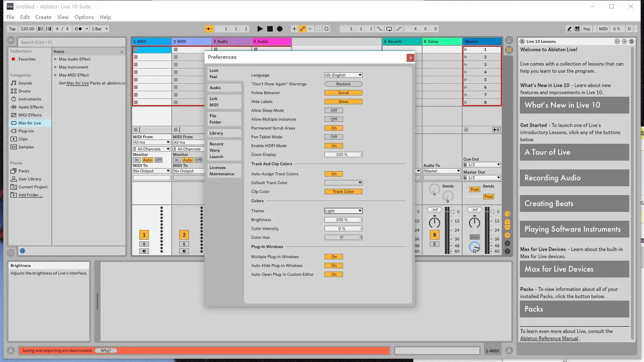Open the Create menu

[x=43, y=17]
